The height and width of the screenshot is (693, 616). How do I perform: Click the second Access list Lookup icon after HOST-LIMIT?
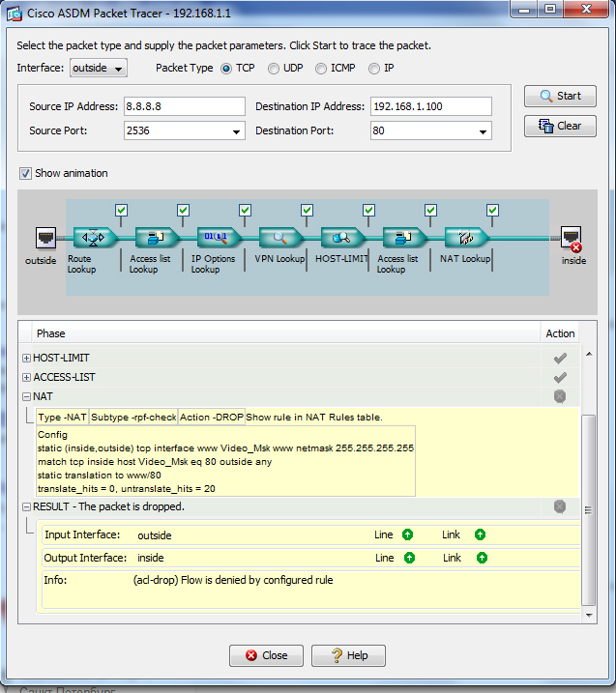click(404, 238)
